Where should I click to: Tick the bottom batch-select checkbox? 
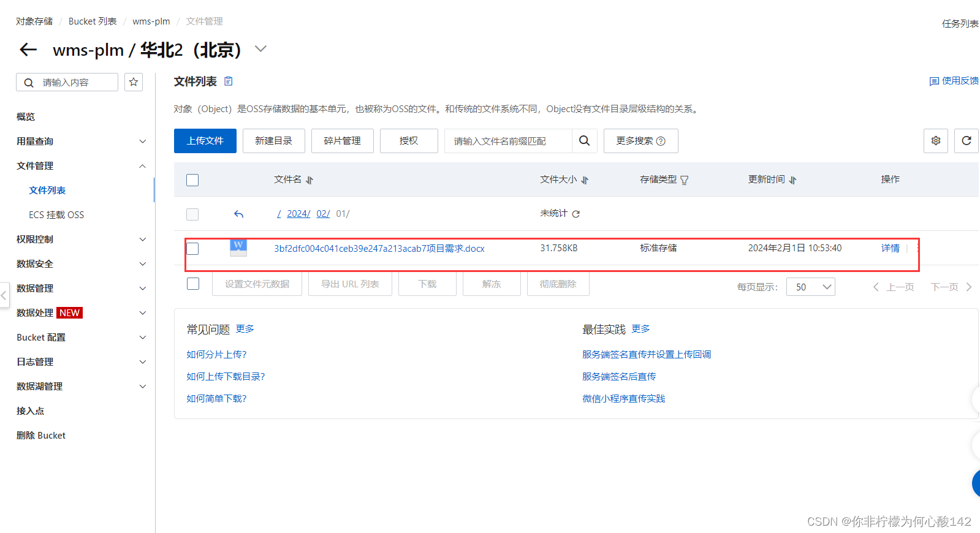click(193, 284)
